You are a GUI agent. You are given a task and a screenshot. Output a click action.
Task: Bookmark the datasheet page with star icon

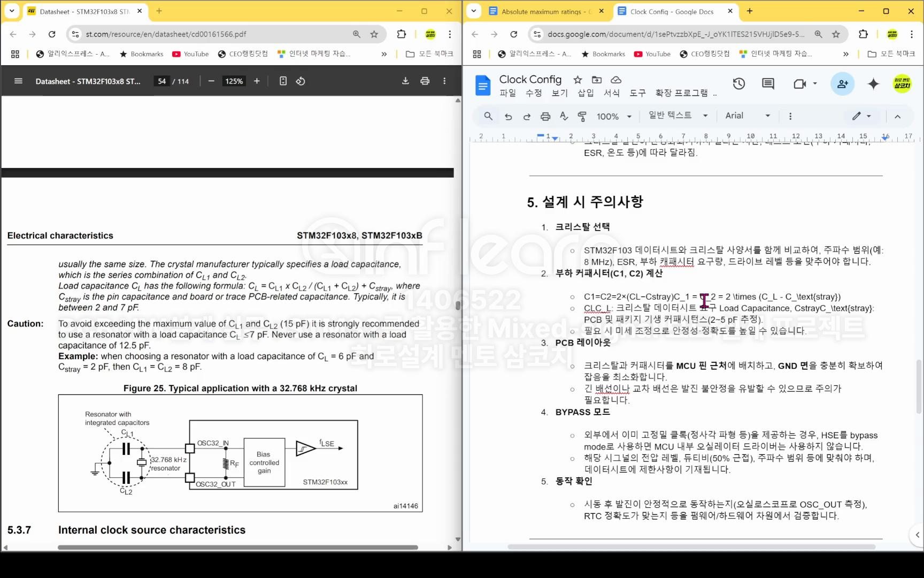pyautogui.click(x=374, y=34)
